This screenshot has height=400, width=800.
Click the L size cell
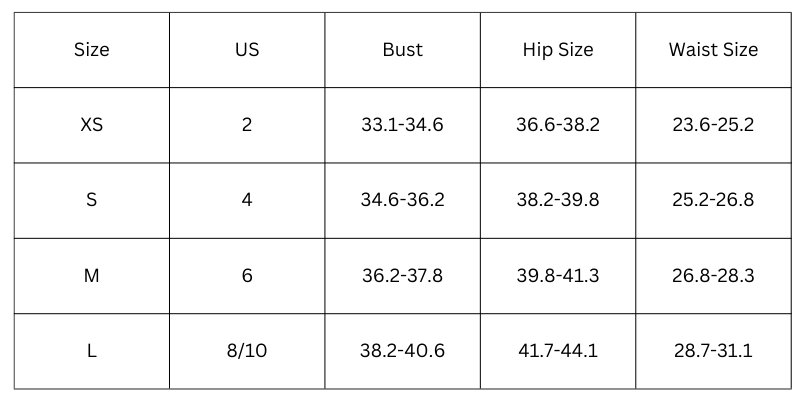[x=91, y=351]
